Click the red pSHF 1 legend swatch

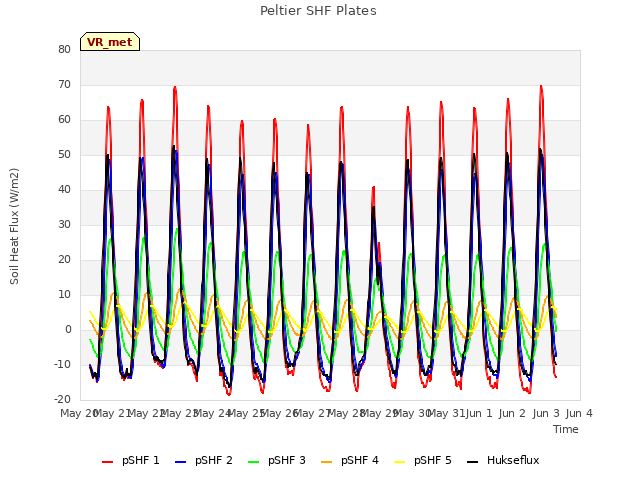pyautogui.click(x=107, y=462)
